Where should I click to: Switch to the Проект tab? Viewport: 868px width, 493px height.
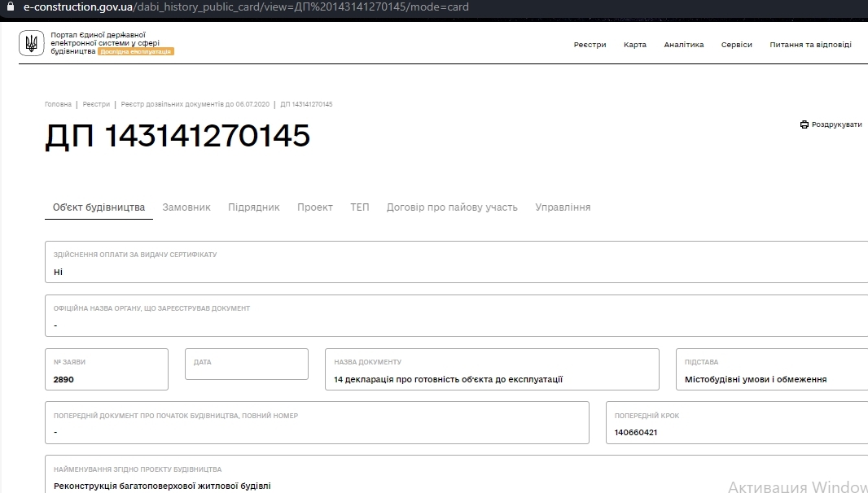click(315, 207)
